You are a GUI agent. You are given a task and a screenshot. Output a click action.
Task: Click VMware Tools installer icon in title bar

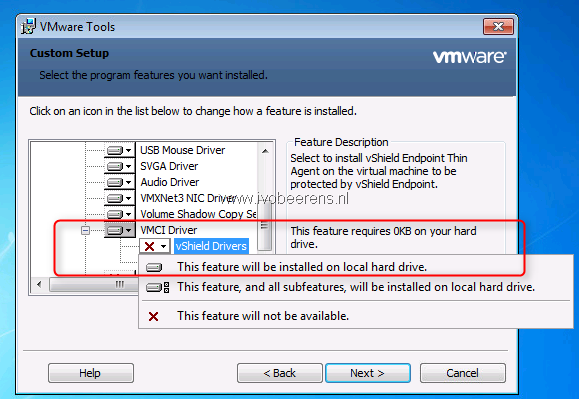point(28,27)
